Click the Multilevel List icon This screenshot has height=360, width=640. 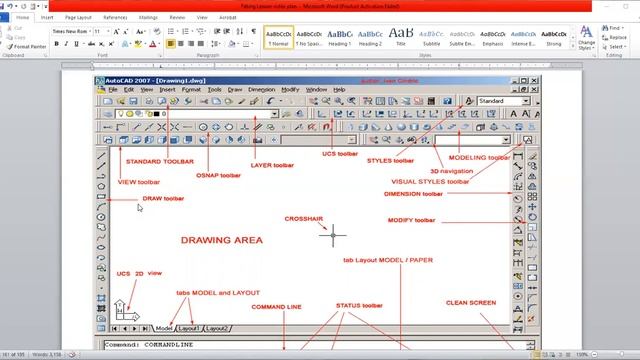click(200, 31)
